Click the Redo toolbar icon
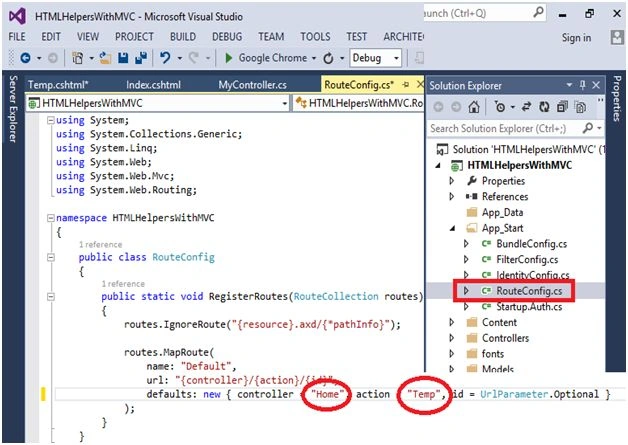Image resolution: width=628 pixels, height=445 pixels. 193,58
